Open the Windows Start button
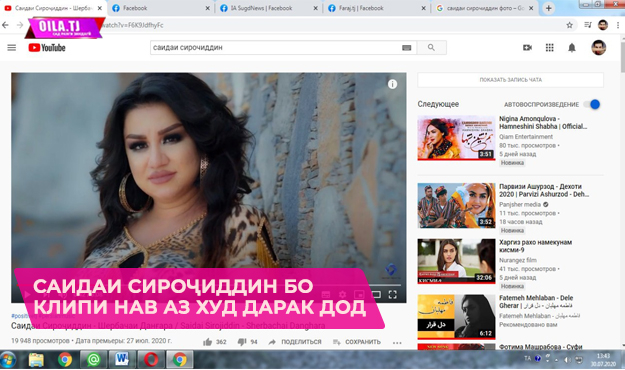Image resolution: width=625 pixels, height=370 pixels. pyautogui.click(x=8, y=360)
